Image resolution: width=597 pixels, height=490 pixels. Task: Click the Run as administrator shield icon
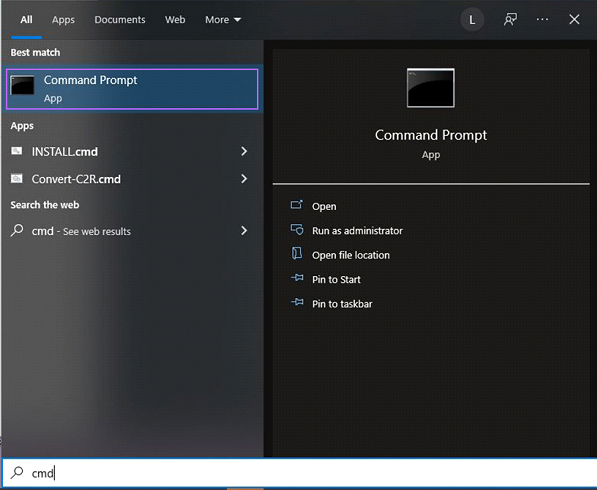[x=297, y=229]
